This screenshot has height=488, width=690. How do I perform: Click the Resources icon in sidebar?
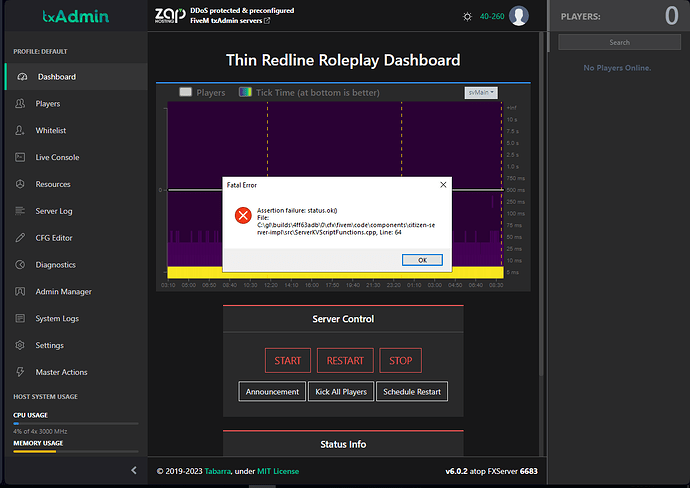coord(21,184)
